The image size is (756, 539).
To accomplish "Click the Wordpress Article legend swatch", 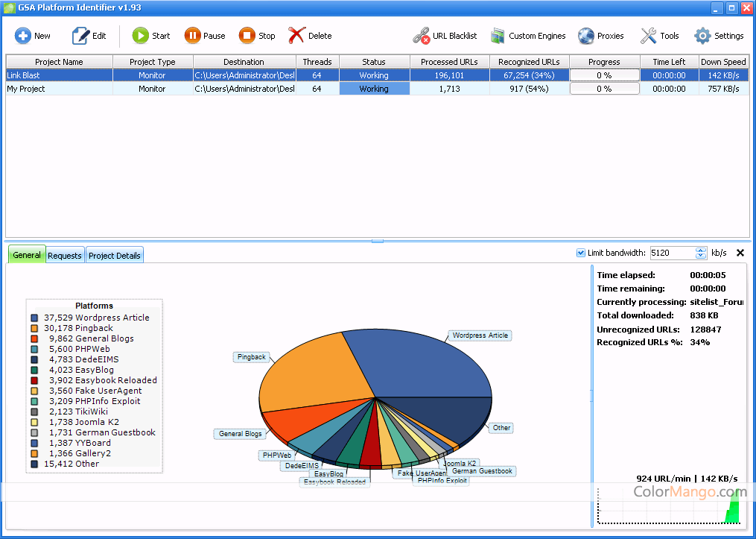I will coord(35,318).
